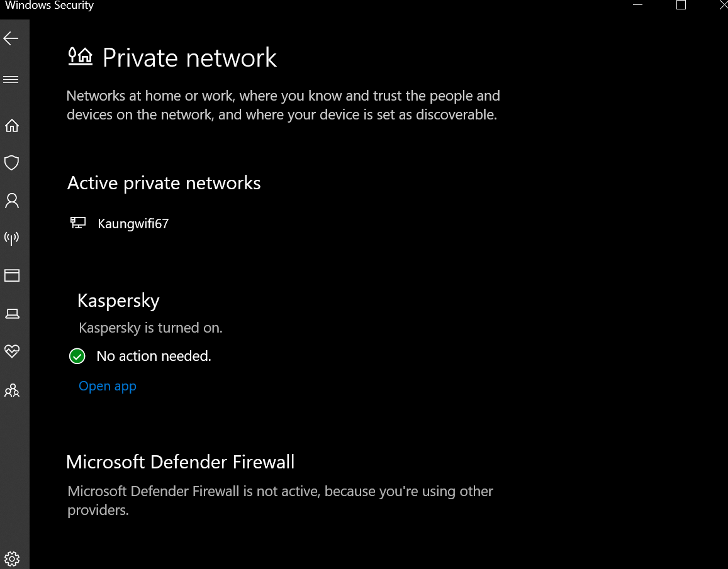Click the Kaspersky provider heading
This screenshot has width=728, height=569.
118,301
